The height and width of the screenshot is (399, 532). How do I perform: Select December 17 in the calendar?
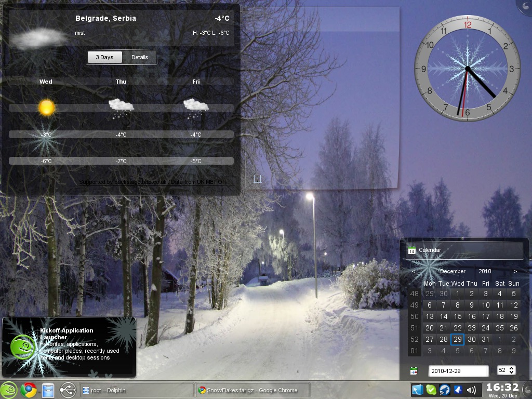(486, 316)
